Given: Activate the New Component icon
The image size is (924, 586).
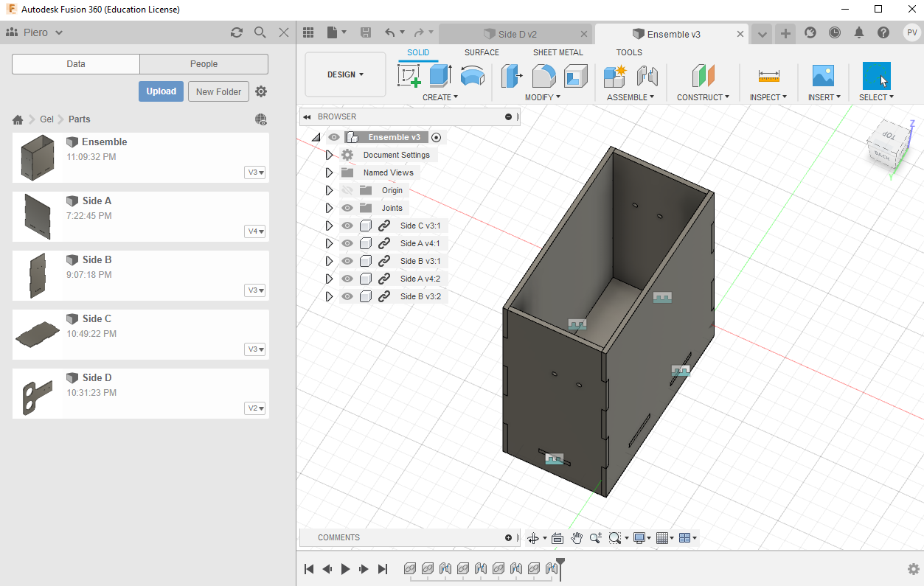Looking at the screenshot, I should 614,76.
